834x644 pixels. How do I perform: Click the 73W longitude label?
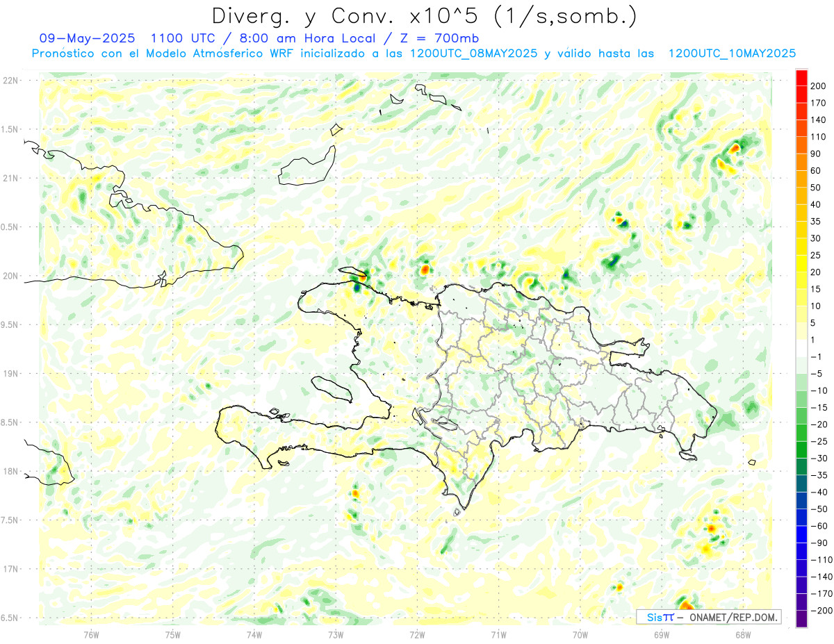click(336, 634)
